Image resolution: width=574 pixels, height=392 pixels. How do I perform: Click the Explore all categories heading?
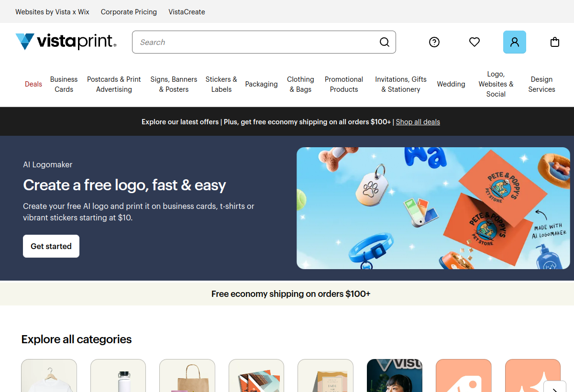pos(77,339)
